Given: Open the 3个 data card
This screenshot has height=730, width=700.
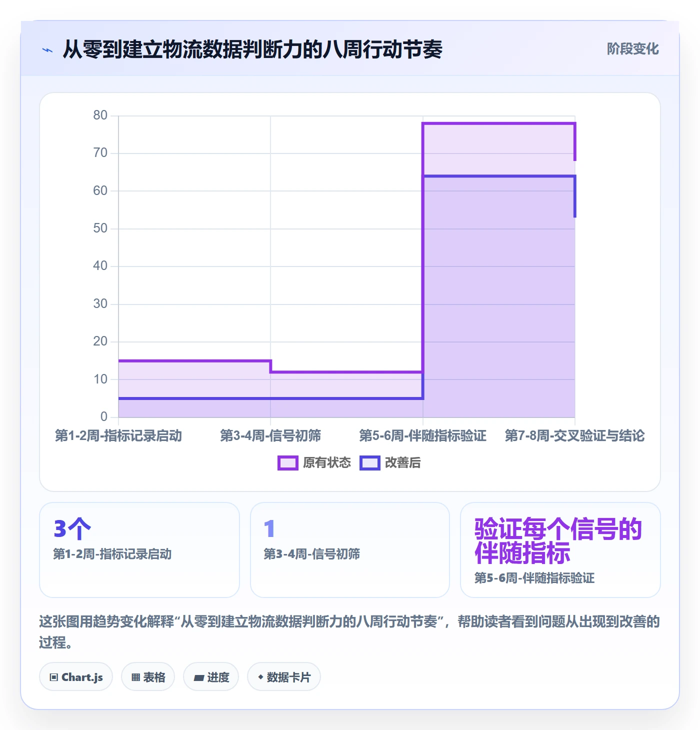Looking at the screenshot, I should [139, 550].
